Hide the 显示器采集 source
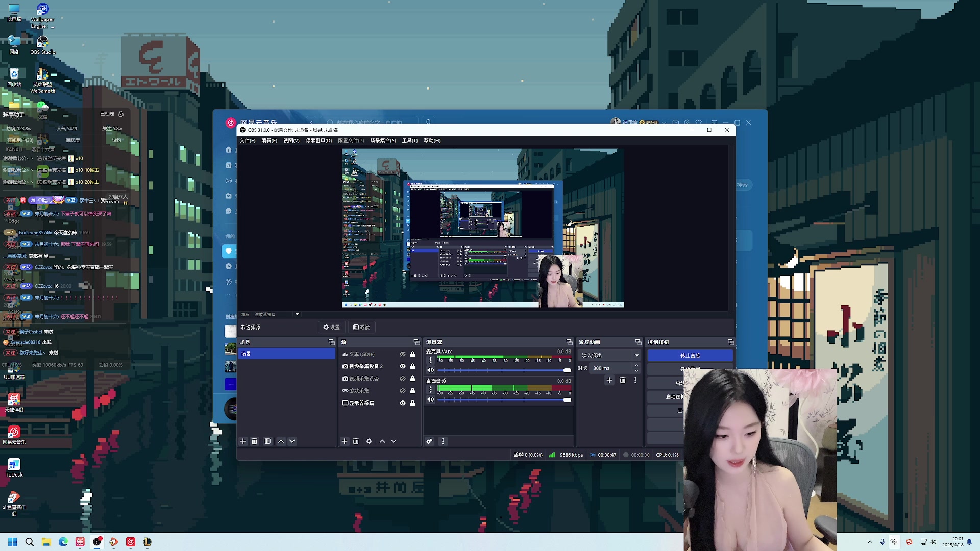The height and width of the screenshot is (551, 980). tap(403, 403)
